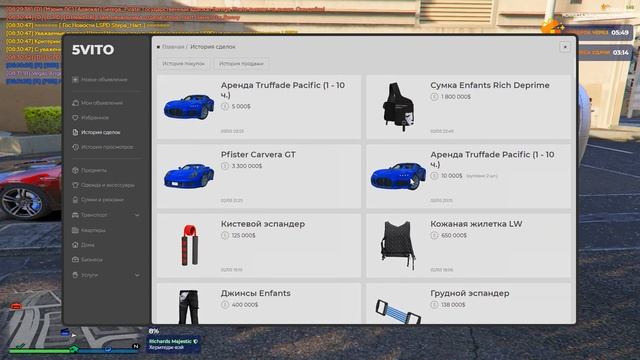The width and height of the screenshot is (640, 360).
Task: Click the document icon of История сделок
Action: click(x=75, y=132)
